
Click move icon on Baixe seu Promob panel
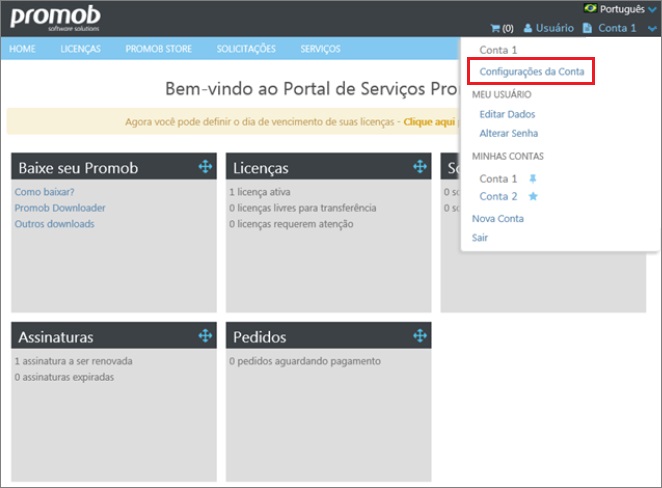click(x=205, y=167)
